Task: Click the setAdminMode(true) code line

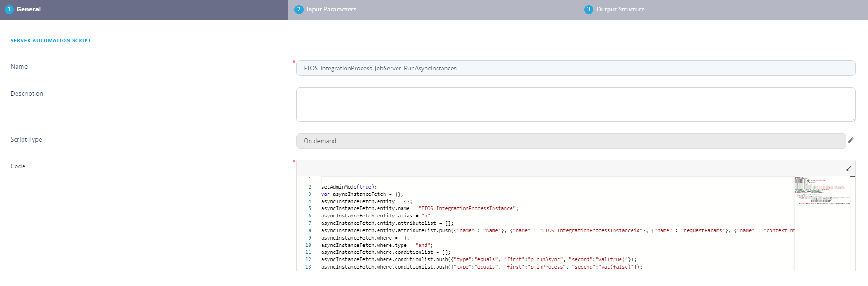Action: (349, 187)
